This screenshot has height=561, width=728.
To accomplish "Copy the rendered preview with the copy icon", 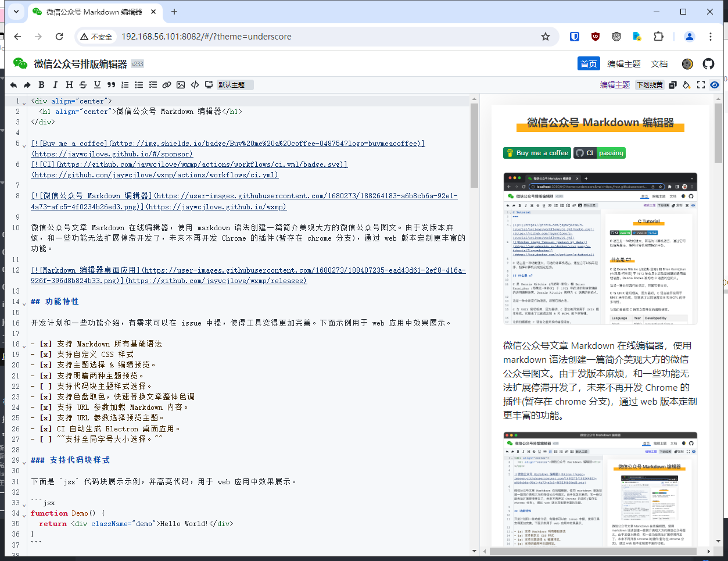I will click(x=673, y=85).
